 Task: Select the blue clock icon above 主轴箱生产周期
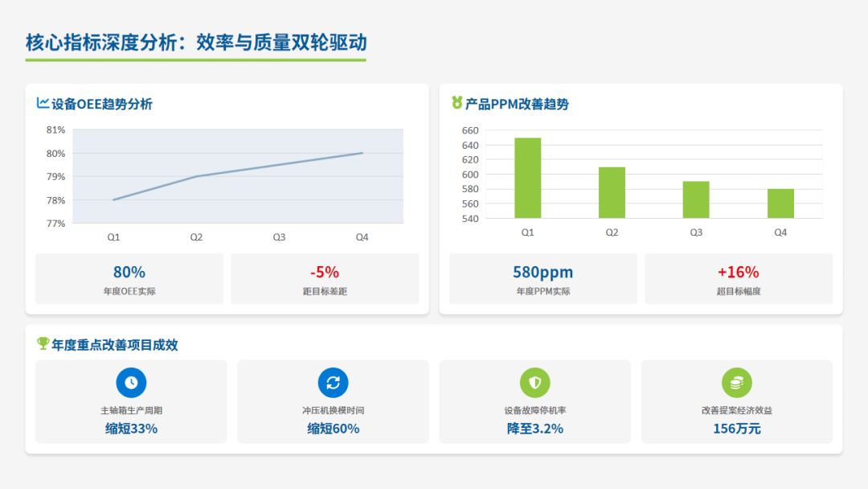(131, 383)
